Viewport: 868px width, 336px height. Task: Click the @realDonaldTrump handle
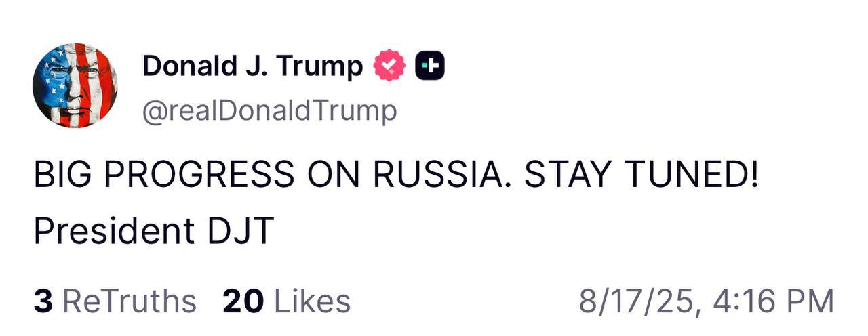click(x=269, y=110)
